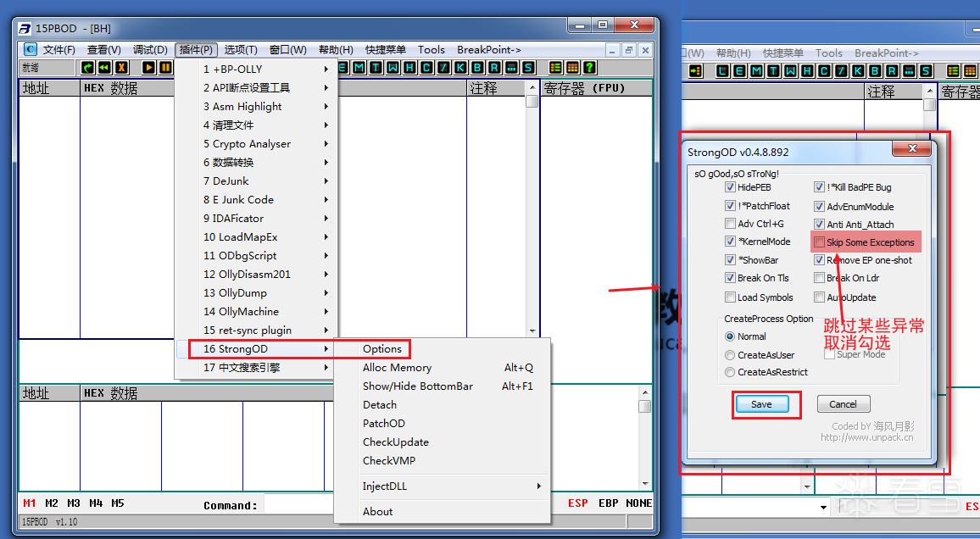Expand the 数据转换 submenu
Screen dimensions: 980x539
pyautogui.click(x=256, y=163)
